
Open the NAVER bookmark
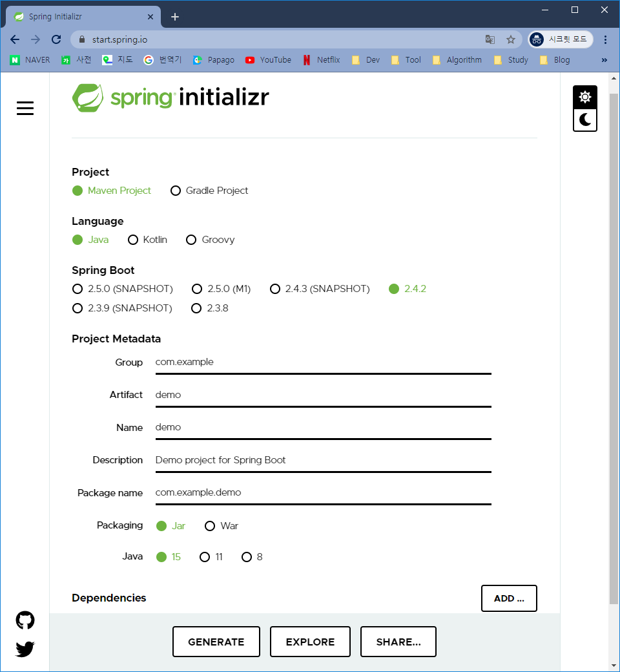[30, 60]
